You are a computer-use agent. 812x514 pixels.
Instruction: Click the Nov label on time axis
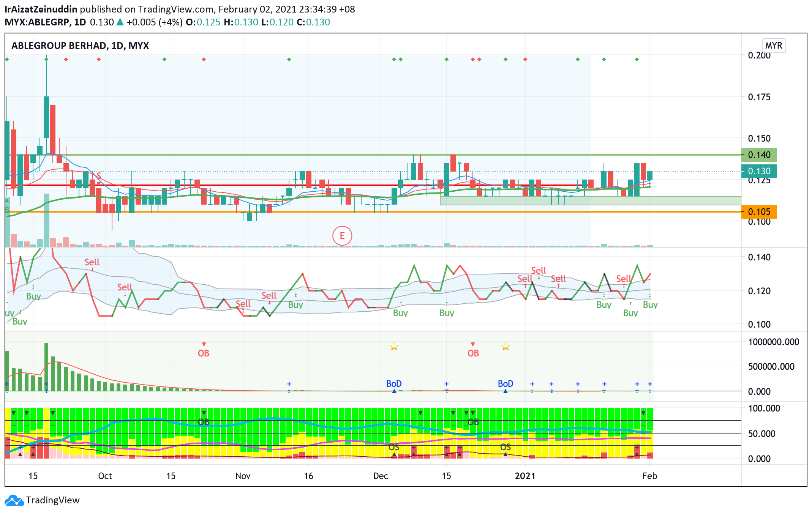pos(243,476)
